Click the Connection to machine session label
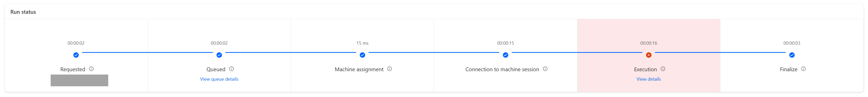This screenshot has width=868, height=97. pyautogui.click(x=502, y=69)
